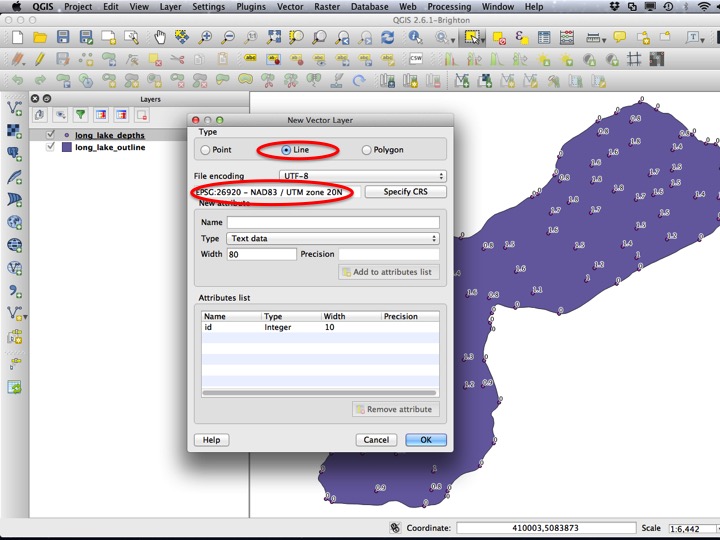Expand the New Layer sidebar dropdown arrow
Screen dimensions: 720x540
tap(25, 317)
